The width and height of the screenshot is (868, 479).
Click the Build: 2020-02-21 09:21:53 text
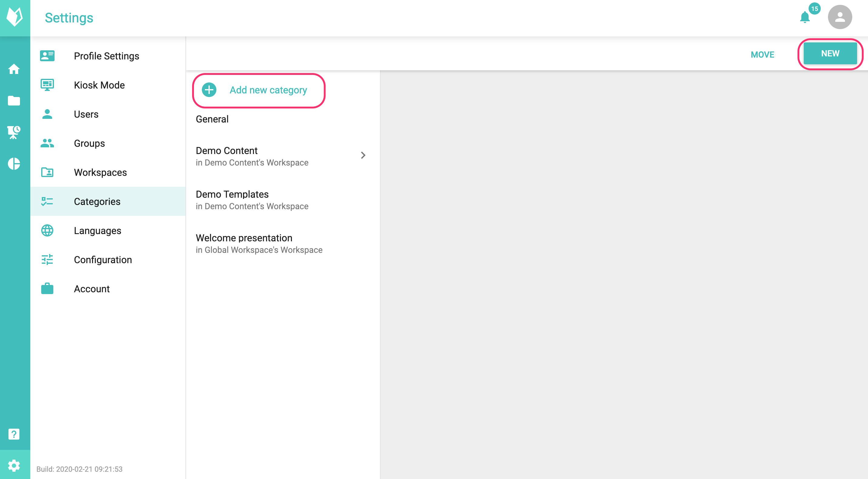79,469
